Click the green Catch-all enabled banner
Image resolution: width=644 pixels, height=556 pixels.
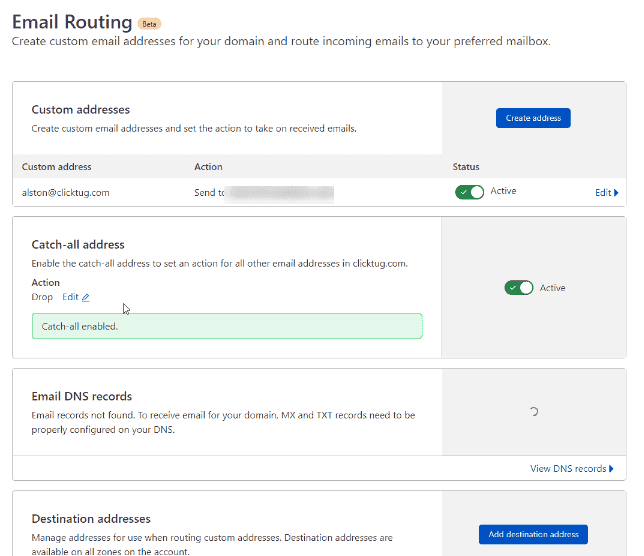point(227,326)
